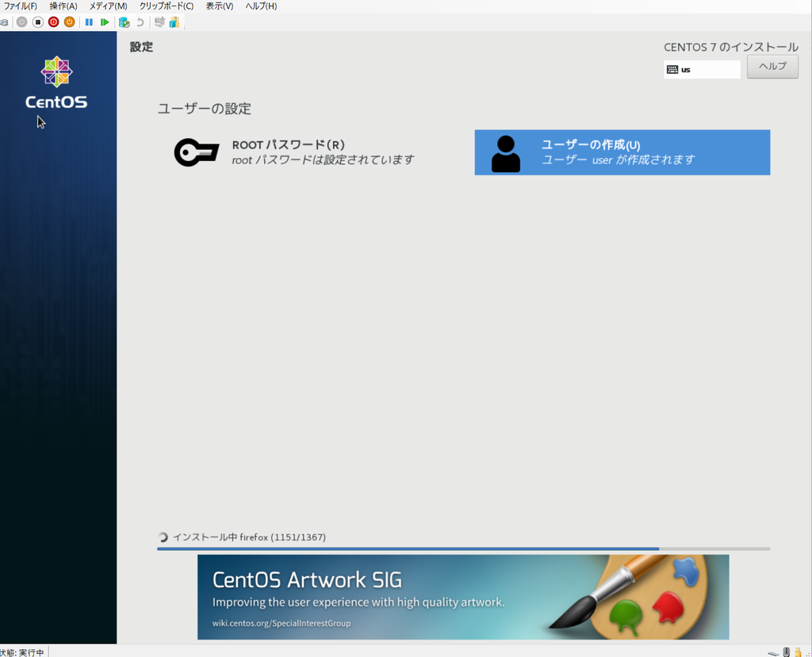This screenshot has height=657, width=812.
Task: Click 'ユーザー user が作成されます' text
Action: pyautogui.click(x=619, y=159)
